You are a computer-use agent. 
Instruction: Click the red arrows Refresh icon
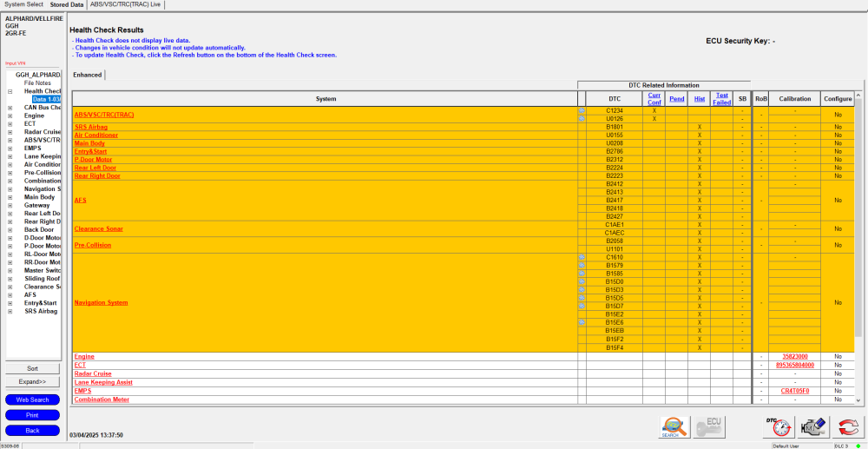tap(847, 427)
